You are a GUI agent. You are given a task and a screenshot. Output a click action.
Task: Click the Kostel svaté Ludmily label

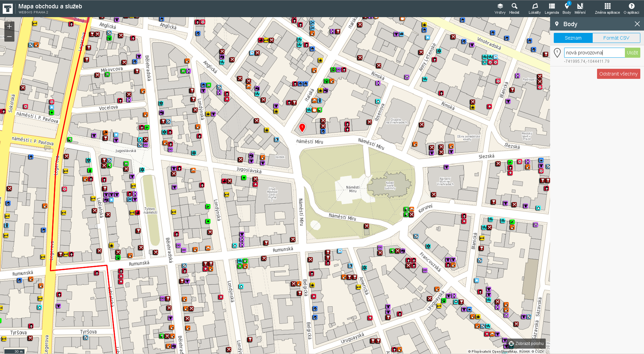point(390,186)
